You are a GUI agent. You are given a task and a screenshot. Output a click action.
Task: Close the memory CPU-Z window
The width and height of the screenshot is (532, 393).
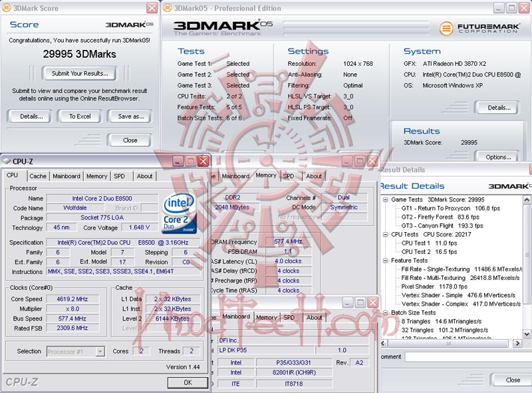pyautogui.click(x=372, y=161)
